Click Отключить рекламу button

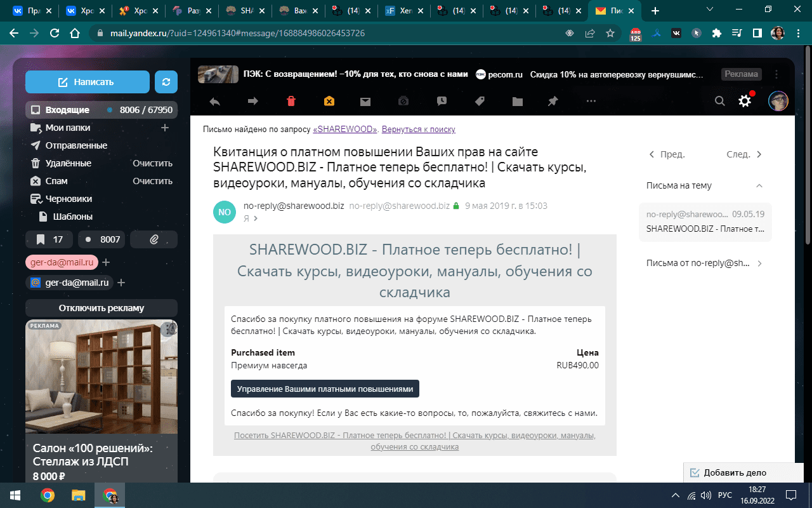[x=101, y=308]
